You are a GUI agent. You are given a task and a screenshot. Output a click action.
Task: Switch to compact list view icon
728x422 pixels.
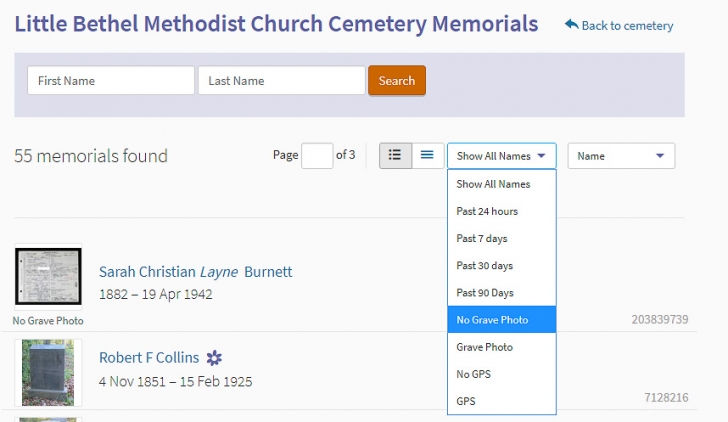(x=427, y=155)
